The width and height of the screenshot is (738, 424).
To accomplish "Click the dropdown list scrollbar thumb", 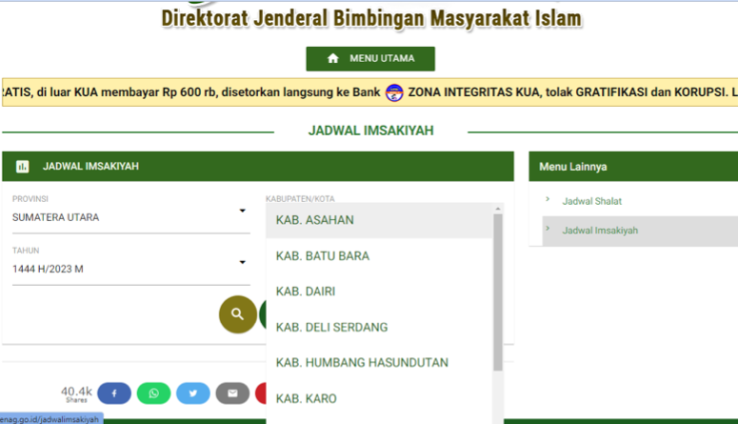I will [x=498, y=292].
